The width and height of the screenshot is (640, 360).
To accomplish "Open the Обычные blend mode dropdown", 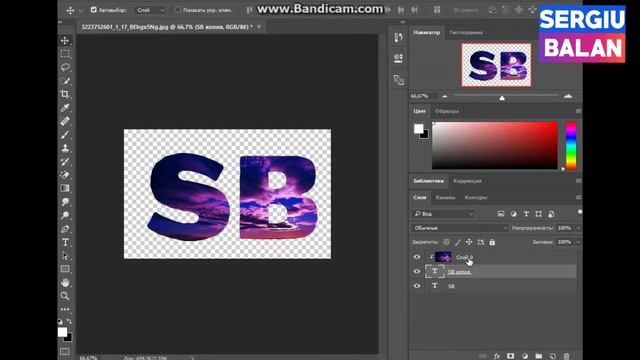I will 460,228.
